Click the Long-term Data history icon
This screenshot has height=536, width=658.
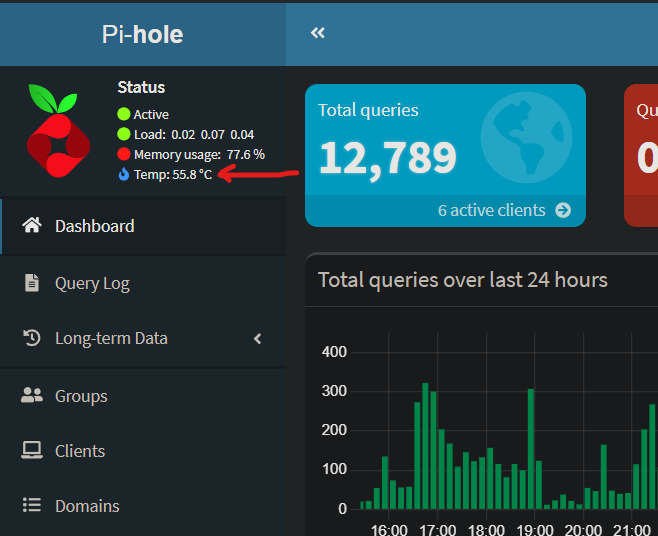pyautogui.click(x=32, y=338)
